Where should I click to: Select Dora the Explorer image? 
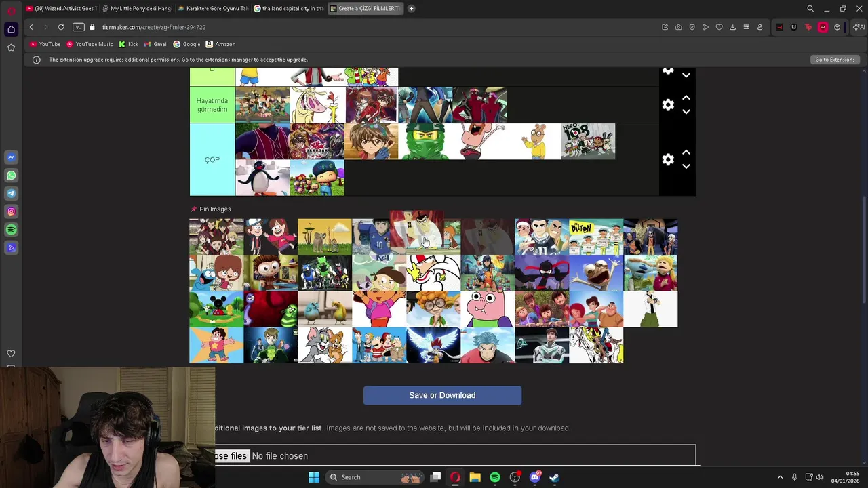379,309
